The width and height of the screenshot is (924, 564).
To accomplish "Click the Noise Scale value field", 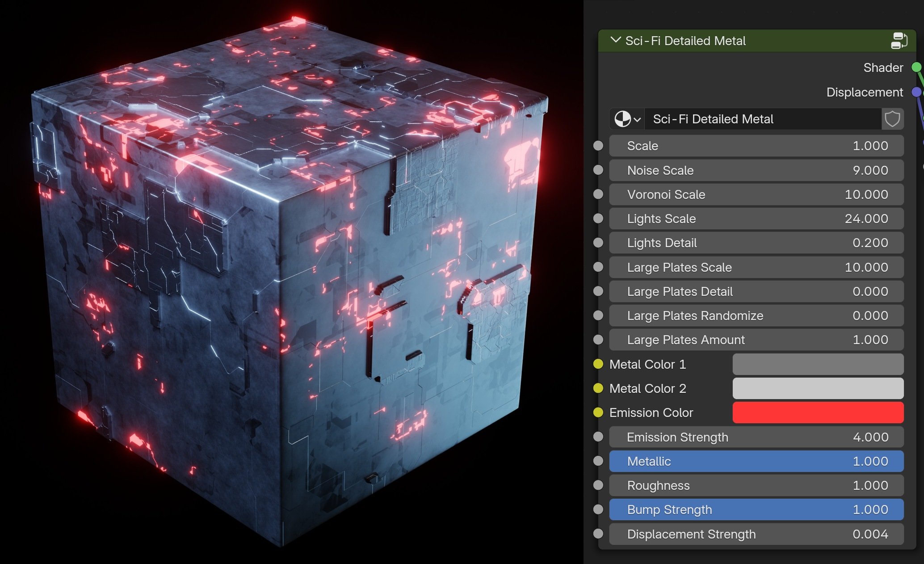I will pos(756,170).
